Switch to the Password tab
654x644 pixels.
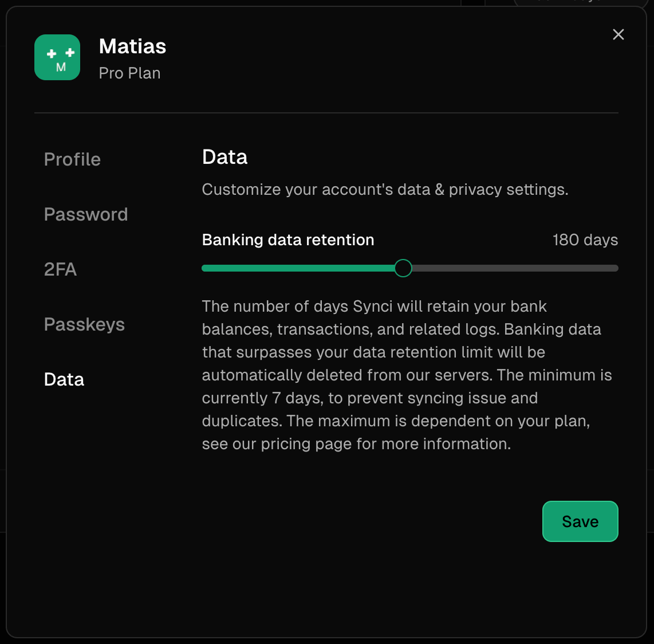(86, 214)
